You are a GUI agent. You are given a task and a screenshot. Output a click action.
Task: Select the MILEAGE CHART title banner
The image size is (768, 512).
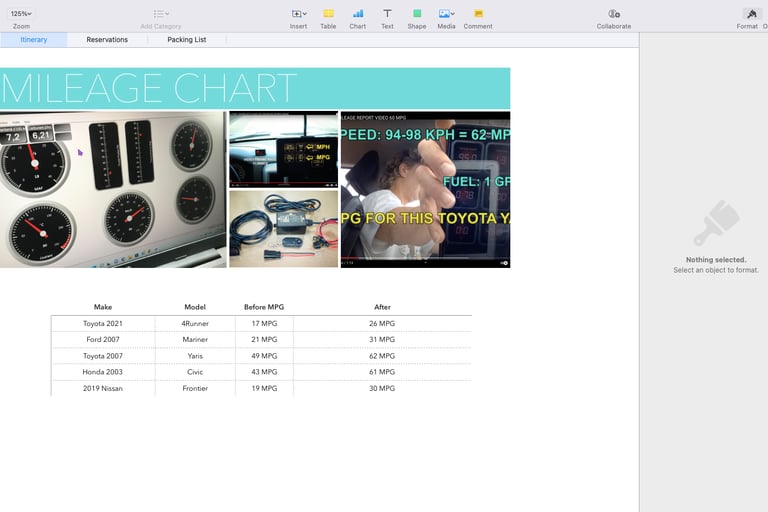click(255, 88)
